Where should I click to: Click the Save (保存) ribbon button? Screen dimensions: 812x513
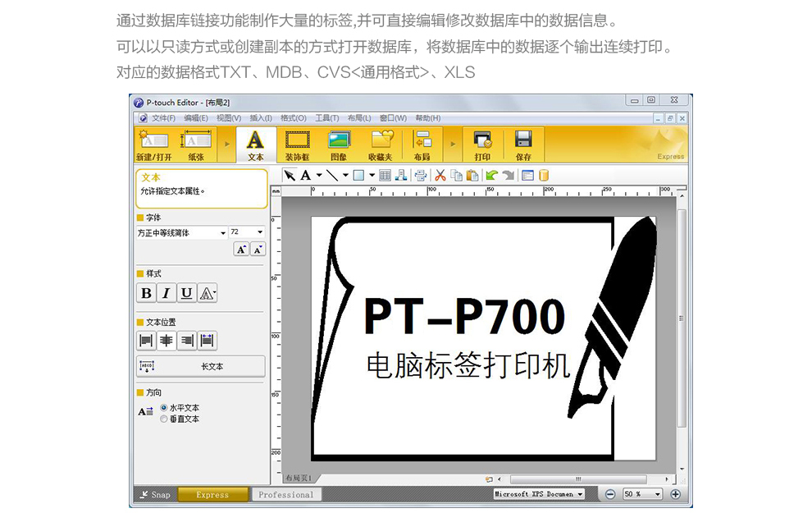pyautogui.click(x=523, y=144)
